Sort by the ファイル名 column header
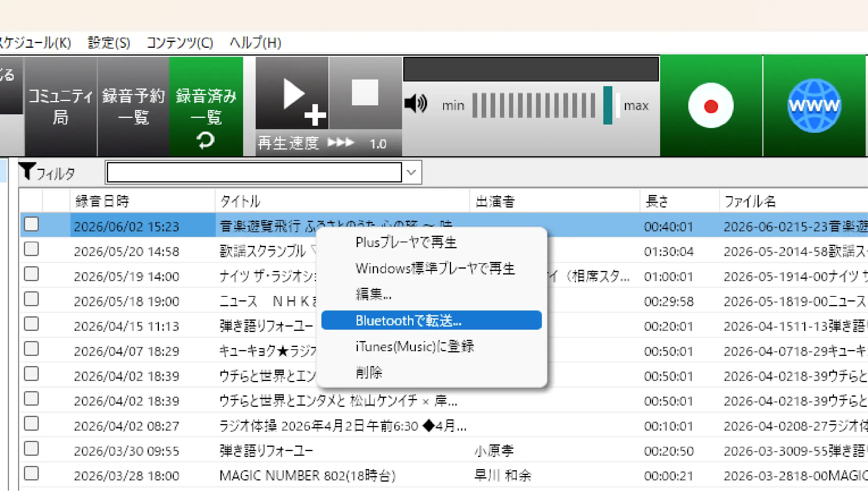 click(794, 201)
